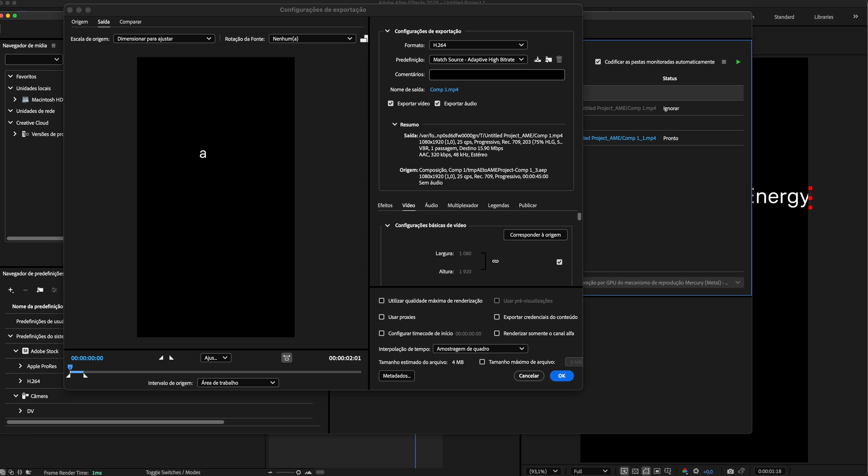Disable the Exportar áudio checkbox
Screen dimensions: 868x476
point(437,104)
